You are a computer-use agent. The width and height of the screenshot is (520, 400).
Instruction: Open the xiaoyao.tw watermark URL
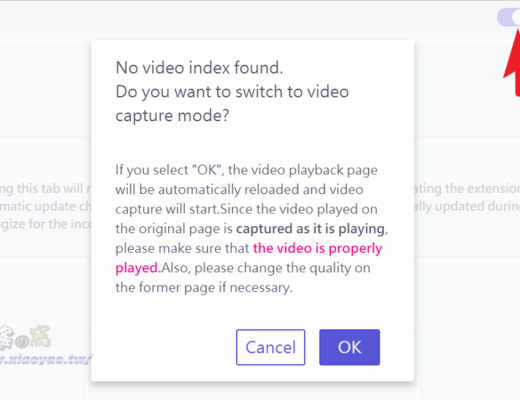(46, 359)
